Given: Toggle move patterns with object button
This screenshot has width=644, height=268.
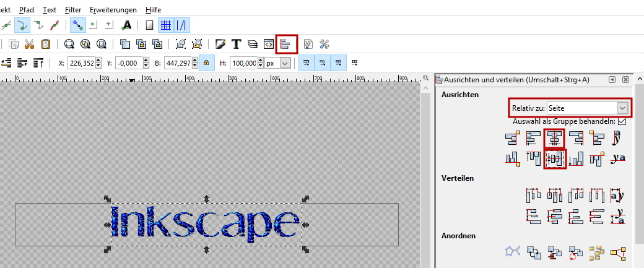Looking at the screenshot, I should tap(354, 63).
